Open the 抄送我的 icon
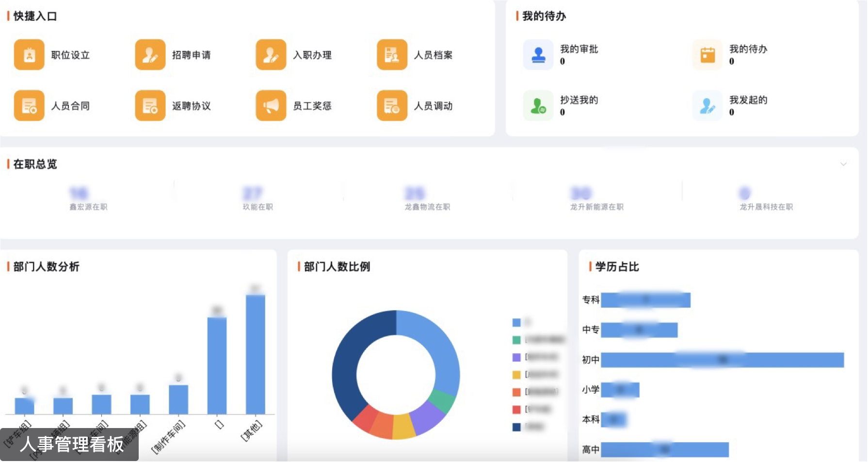Screen dimensions: 868x462 click(538, 105)
